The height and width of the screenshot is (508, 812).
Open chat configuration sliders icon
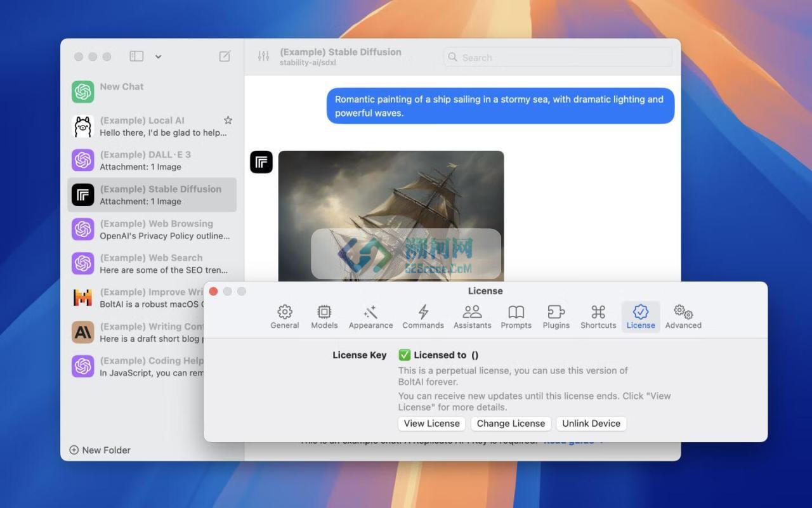pyautogui.click(x=263, y=56)
